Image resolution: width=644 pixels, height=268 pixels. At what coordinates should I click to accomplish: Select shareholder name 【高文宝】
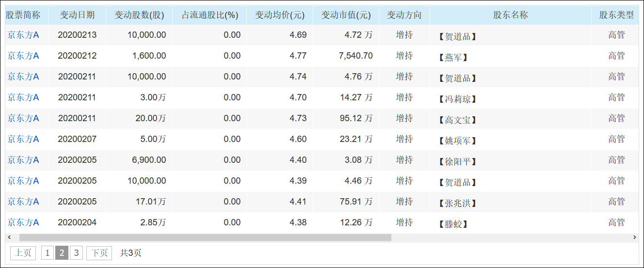[x=457, y=120]
